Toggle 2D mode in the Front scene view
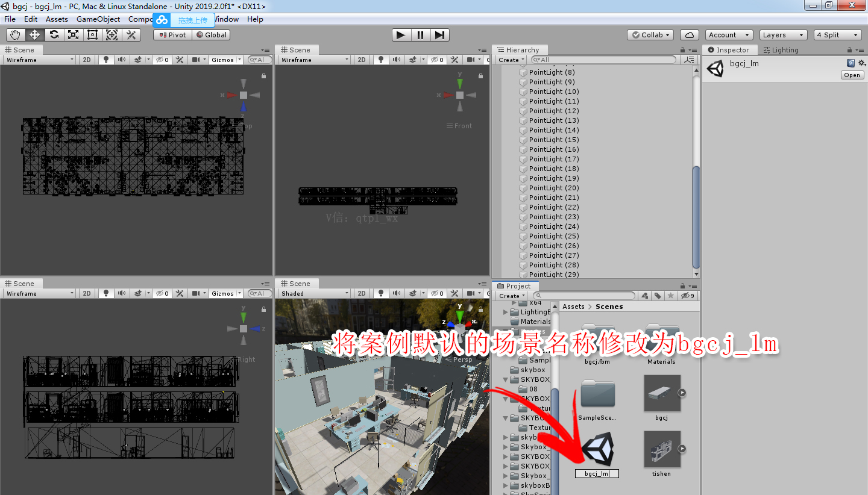868x495 pixels. (362, 60)
